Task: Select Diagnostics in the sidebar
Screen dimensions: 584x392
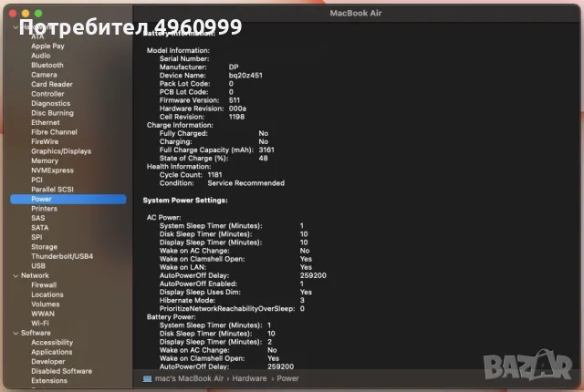Action: click(x=51, y=103)
